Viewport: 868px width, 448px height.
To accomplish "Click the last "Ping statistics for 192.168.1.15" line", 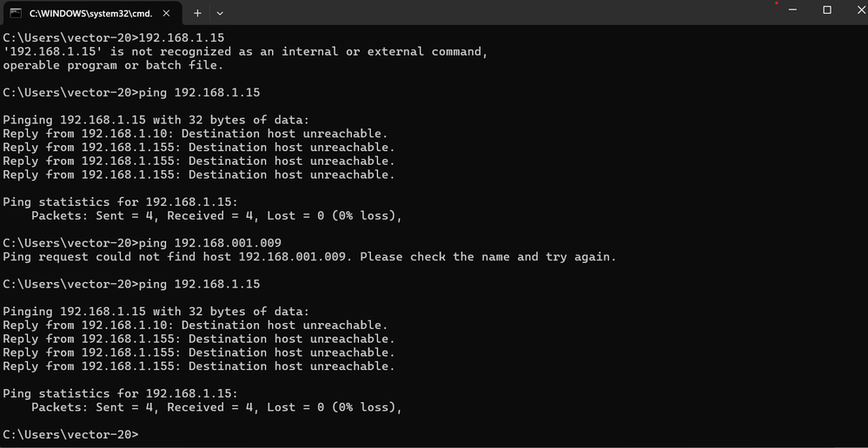I will click(120, 394).
